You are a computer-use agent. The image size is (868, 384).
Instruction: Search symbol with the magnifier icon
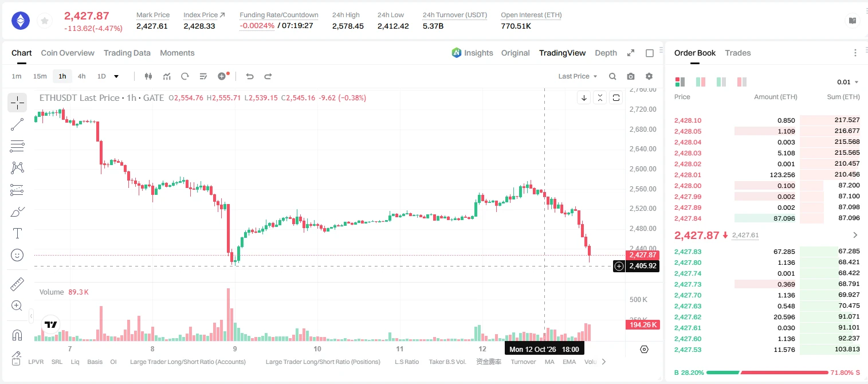[612, 76]
